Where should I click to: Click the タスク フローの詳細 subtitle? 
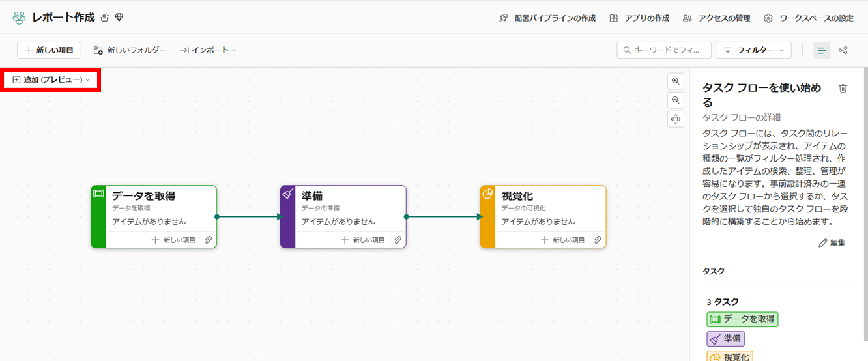click(x=742, y=117)
